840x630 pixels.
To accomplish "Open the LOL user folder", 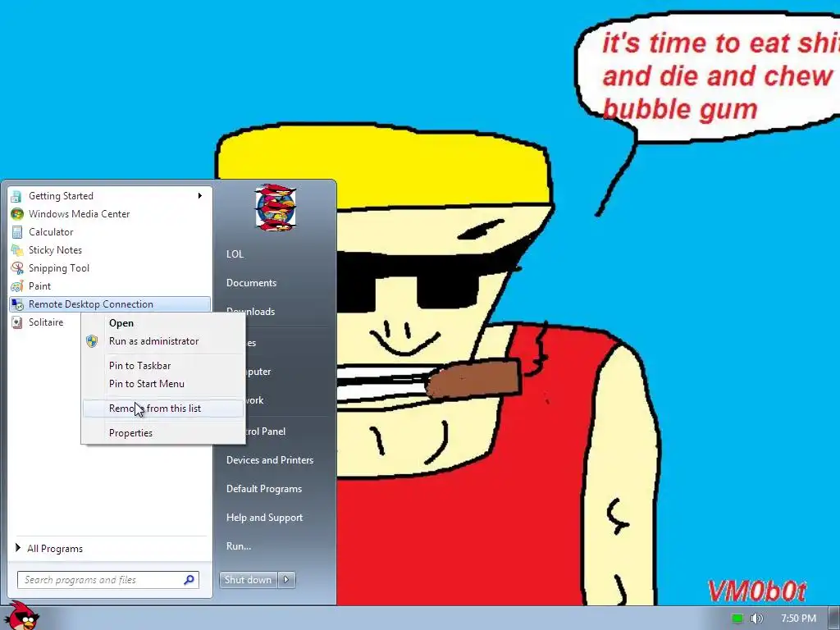I will click(x=235, y=254).
